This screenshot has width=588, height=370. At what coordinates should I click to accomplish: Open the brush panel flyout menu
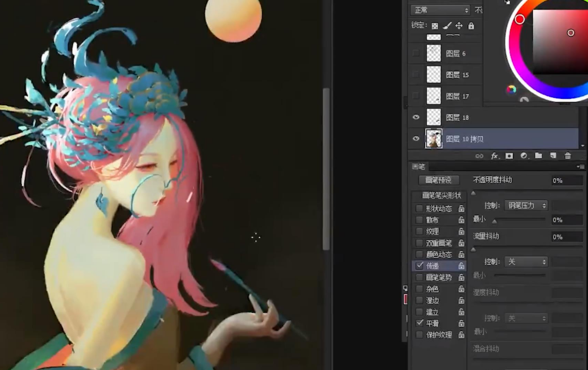click(581, 167)
